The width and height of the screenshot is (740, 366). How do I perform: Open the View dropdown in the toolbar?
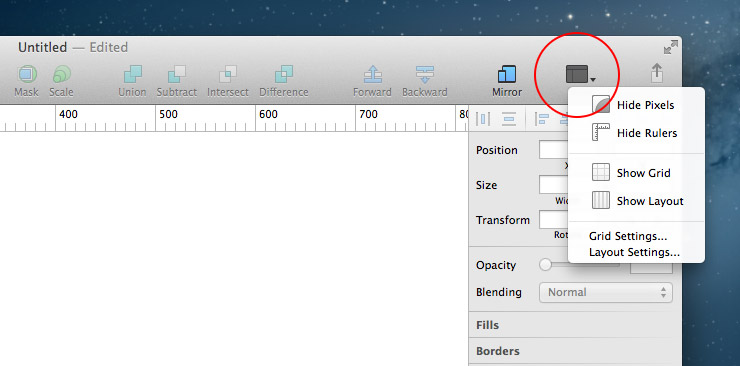pos(580,75)
